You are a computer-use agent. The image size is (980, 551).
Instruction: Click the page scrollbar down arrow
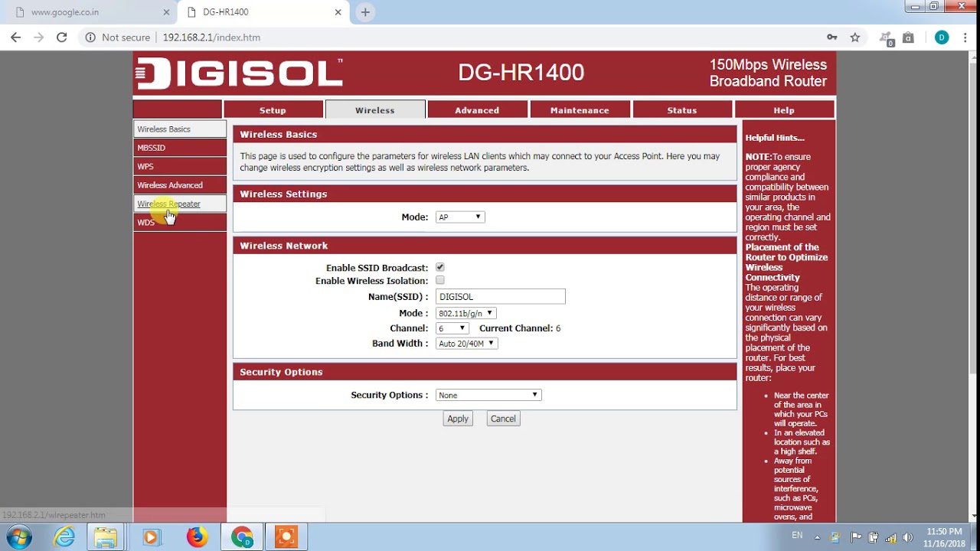point(974,517)
